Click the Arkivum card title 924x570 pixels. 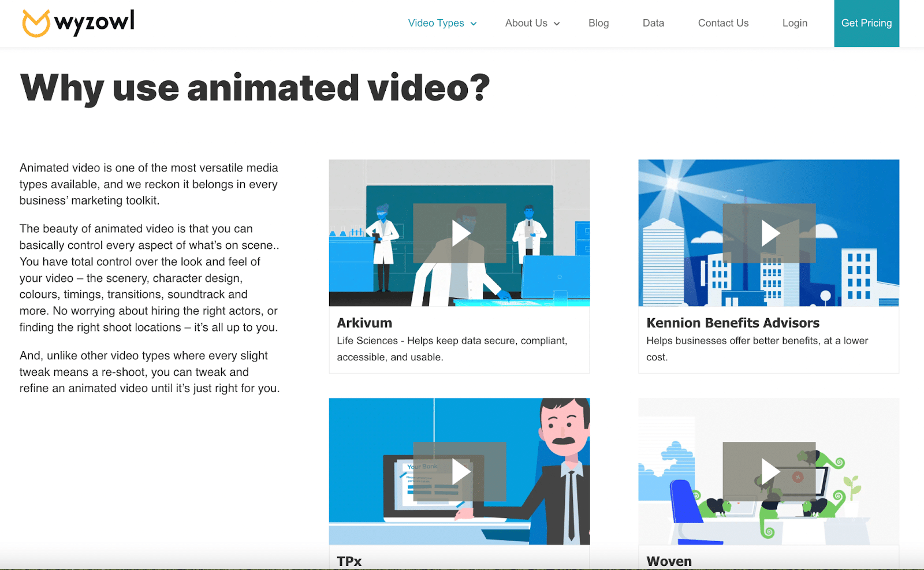[x=364, y=323]
